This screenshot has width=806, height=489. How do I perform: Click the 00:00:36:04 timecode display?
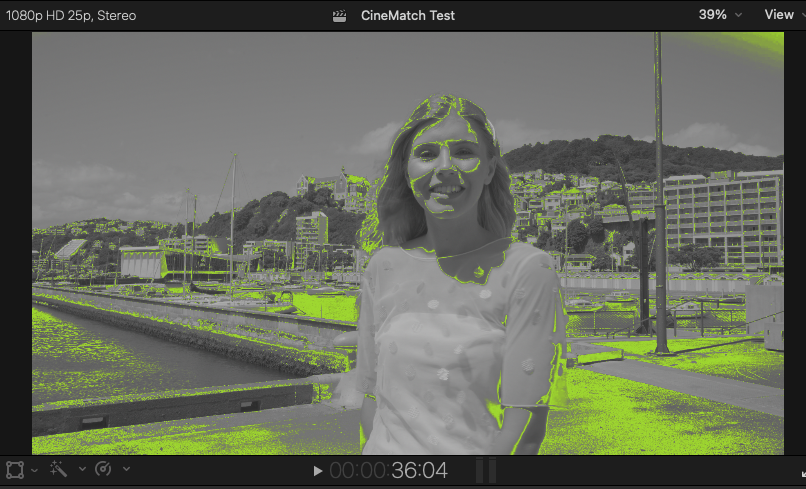pyautogui.click(x=389, y=470)
